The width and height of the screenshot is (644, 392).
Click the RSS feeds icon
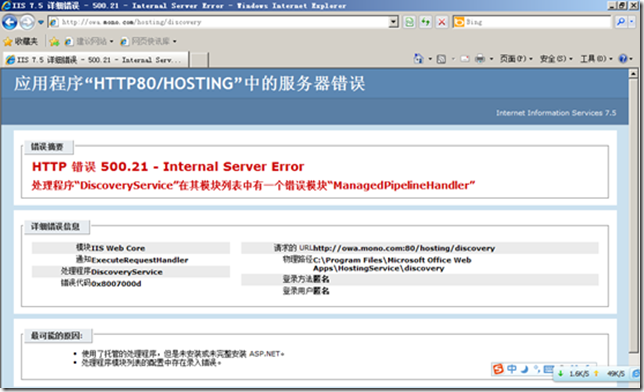(441, 59)
